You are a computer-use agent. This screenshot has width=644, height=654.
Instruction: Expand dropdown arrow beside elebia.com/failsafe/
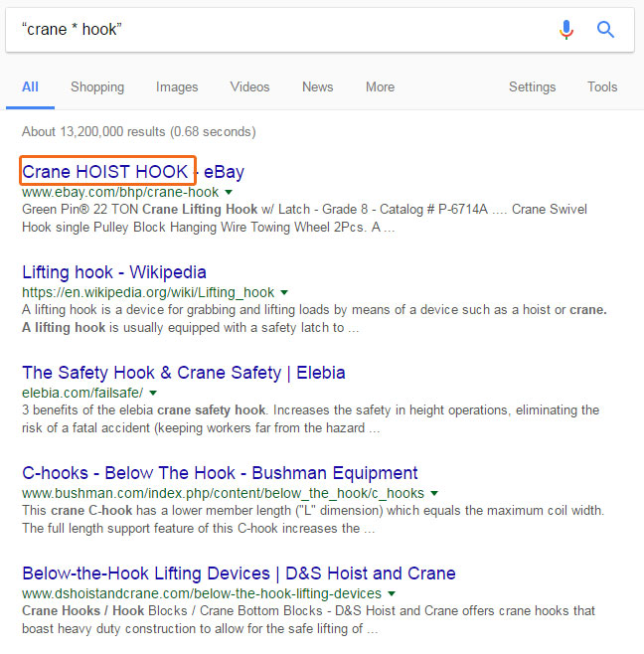[153, 393]
